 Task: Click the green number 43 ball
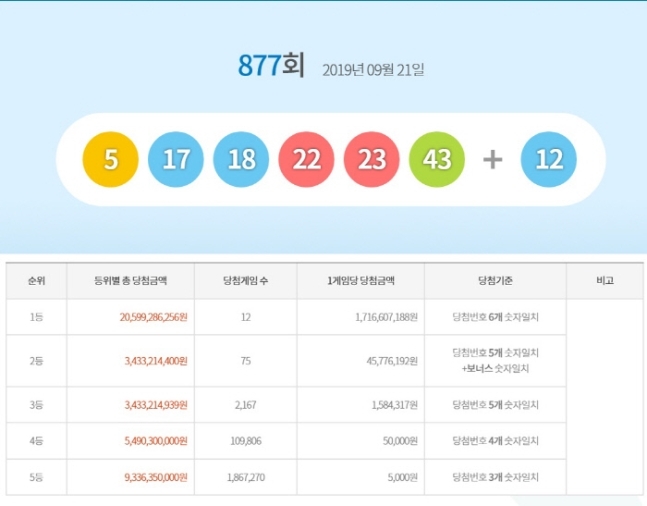click(437, 160)
